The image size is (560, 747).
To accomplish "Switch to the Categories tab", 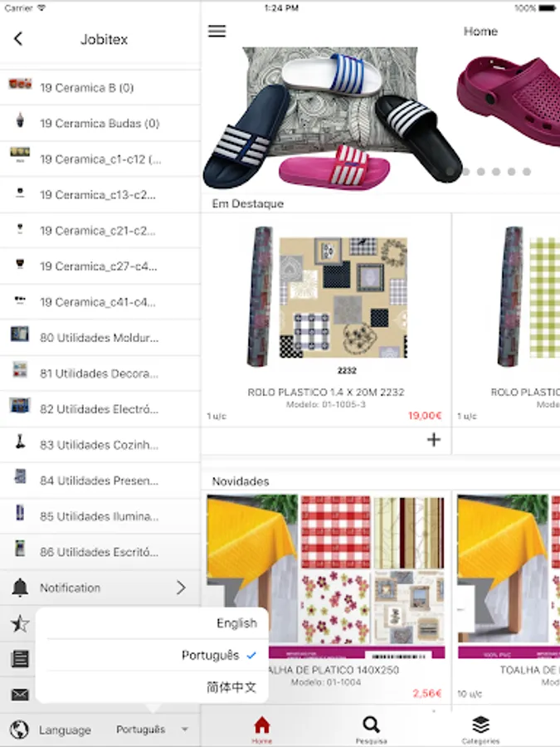I will click(480, 730).
